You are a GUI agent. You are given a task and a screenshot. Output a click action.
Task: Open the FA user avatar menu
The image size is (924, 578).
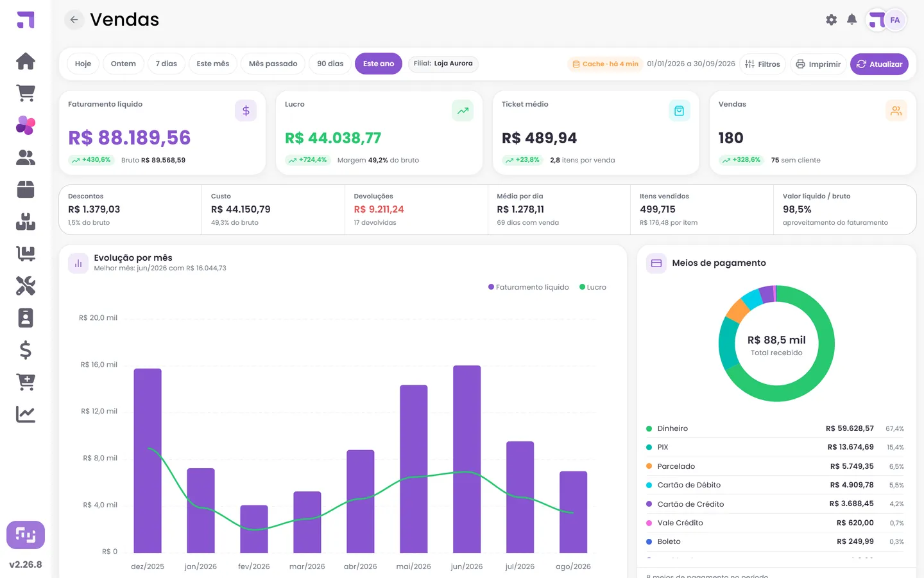(x=894, y=20)
